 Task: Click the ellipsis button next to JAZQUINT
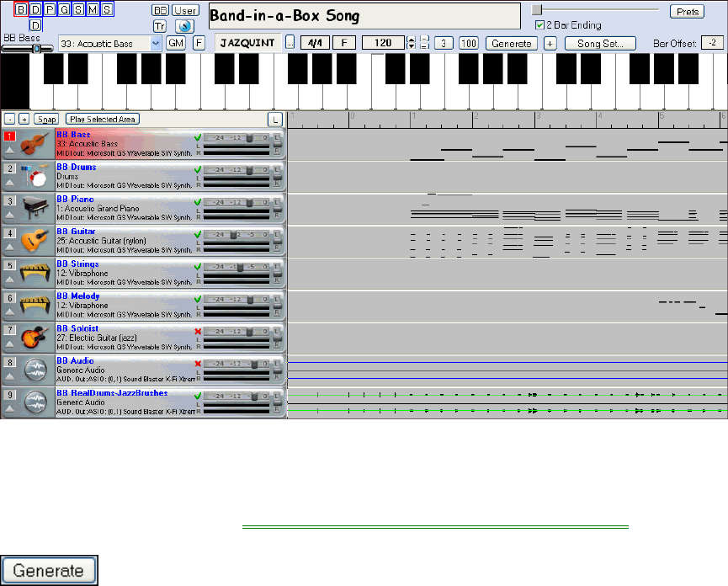point(290,43)
